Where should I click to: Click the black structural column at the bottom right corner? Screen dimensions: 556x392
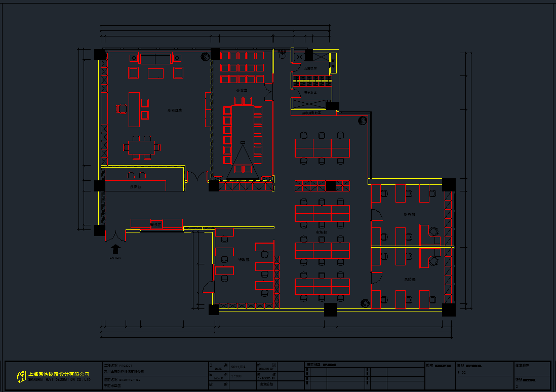[448, 309]
